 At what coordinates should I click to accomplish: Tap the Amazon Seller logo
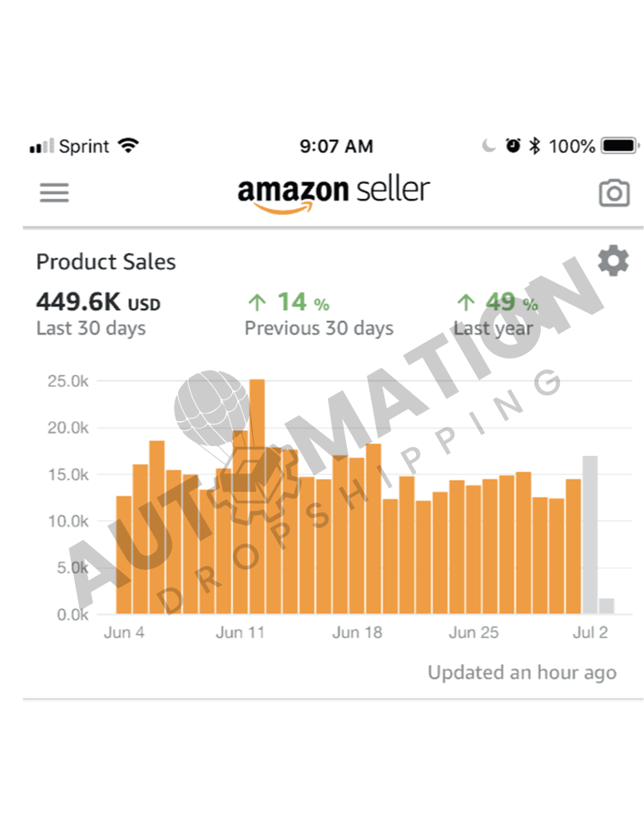pos(332,191)
